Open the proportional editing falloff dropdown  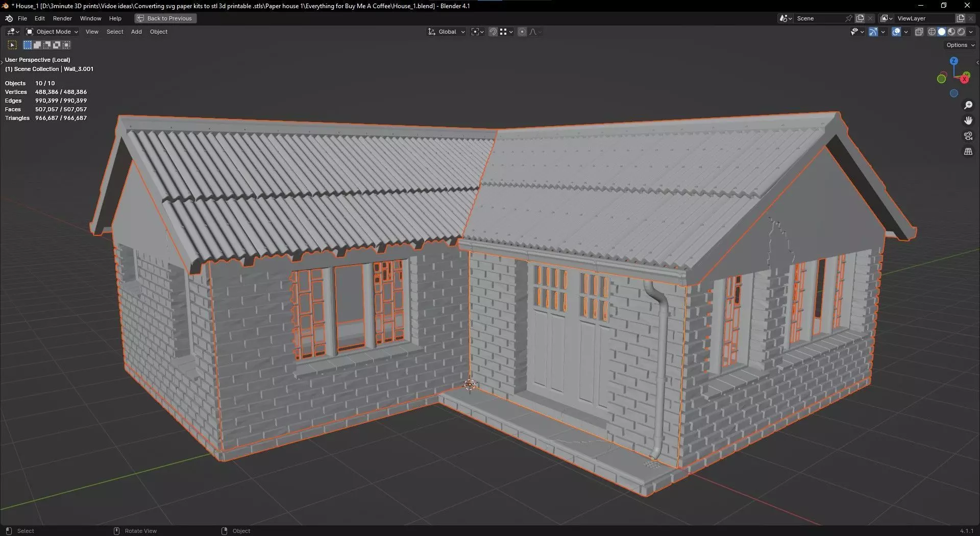tap(535, 32)
